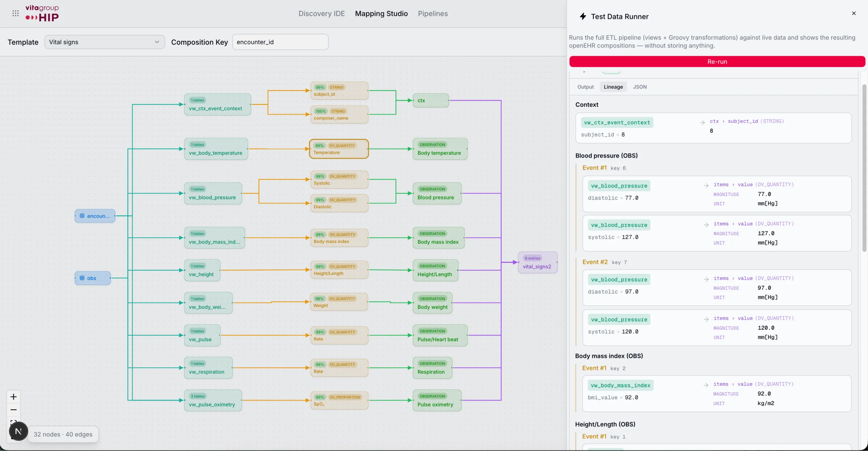The image size is (868, 451).
Task: Select the Body temperature OBSERVATION node
Action: [440, 149]
